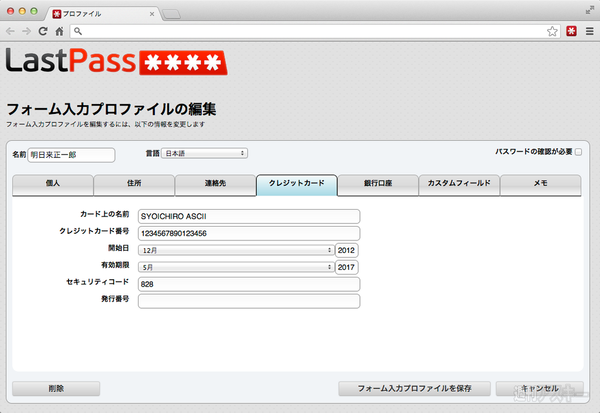Click the LastPass logo
This screenshot has width=600, height=413.
[117, 61]
